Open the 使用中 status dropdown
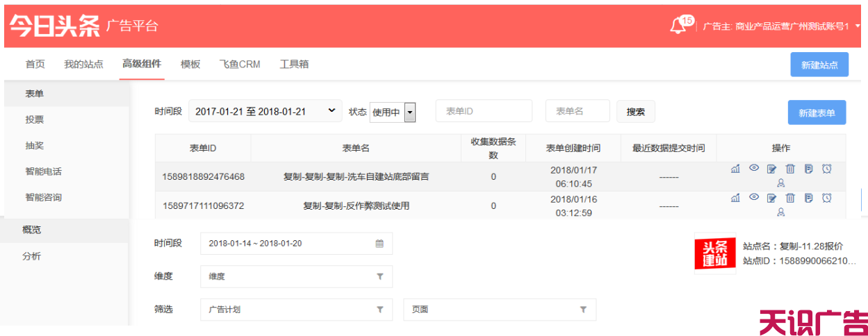 click(393, 112)
